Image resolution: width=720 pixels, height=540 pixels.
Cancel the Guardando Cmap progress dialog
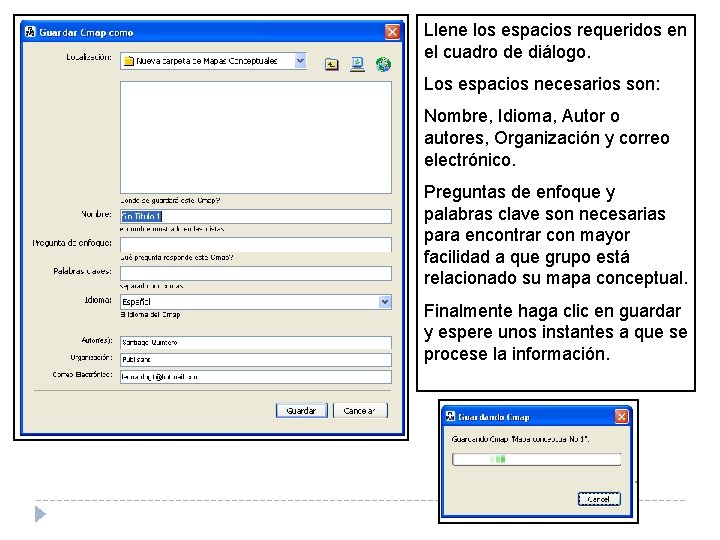[x=599, y=499]
